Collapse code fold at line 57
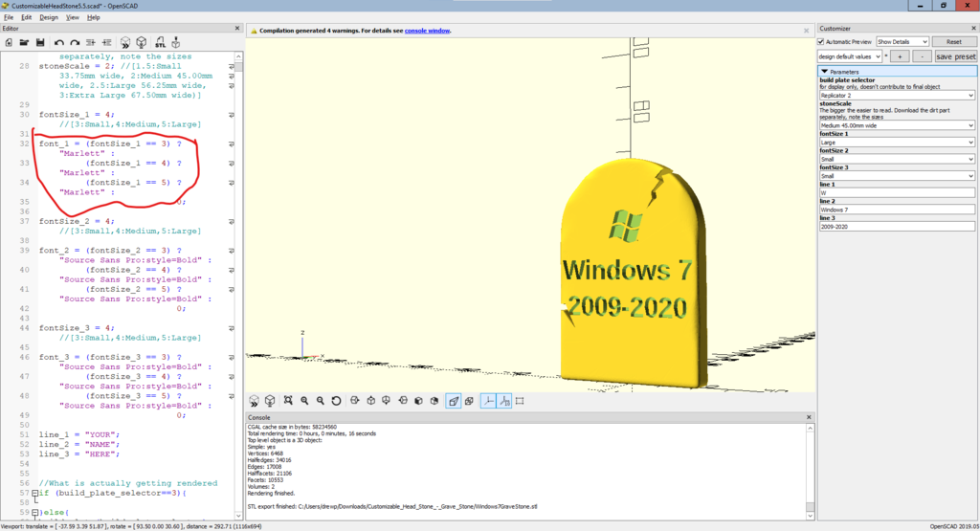This screenshot has height=531, width=980. coord(35,493)
